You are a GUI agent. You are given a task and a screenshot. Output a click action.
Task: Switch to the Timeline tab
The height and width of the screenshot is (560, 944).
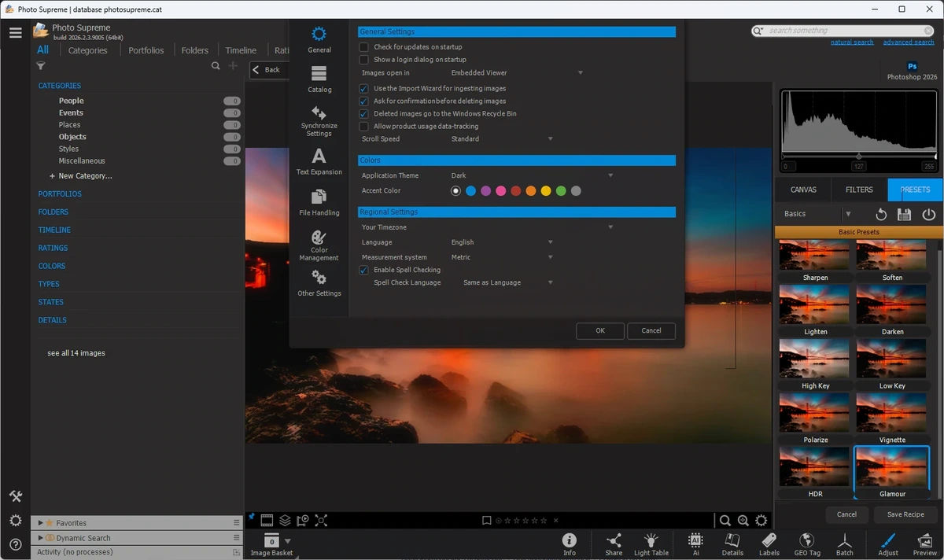[x=241, y=50]
